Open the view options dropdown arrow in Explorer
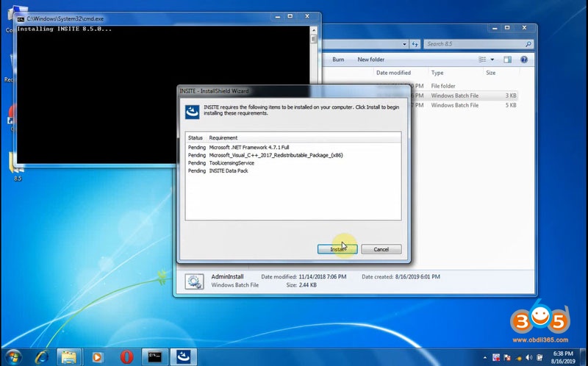 [x=492, y=60]
